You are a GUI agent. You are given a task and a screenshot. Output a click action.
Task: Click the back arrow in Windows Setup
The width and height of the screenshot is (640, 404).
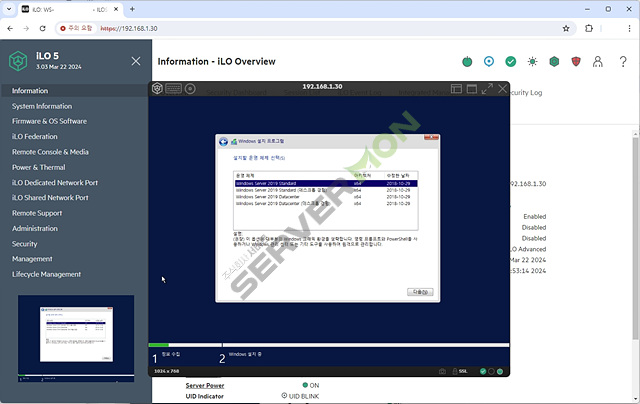(x=223, y=142)
